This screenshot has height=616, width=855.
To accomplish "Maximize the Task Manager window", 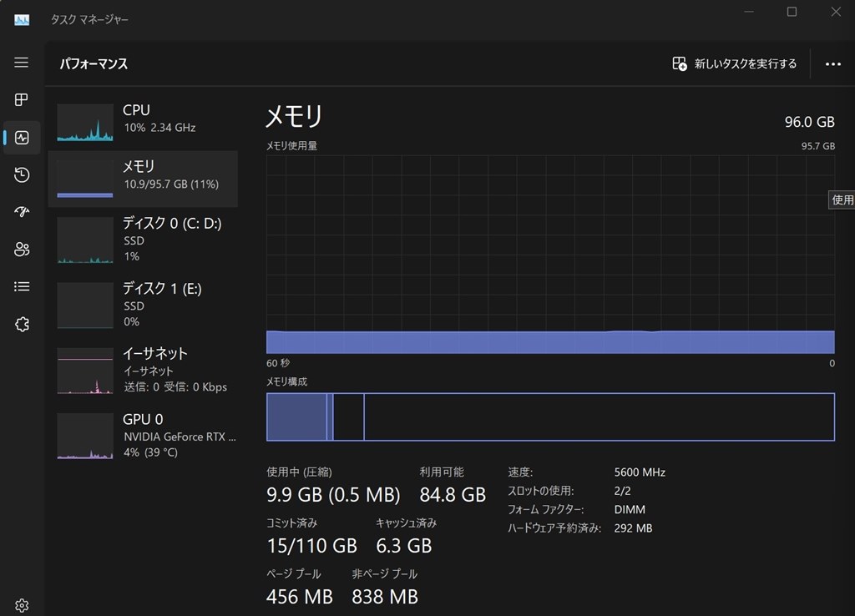I will (x=792, y=12).
